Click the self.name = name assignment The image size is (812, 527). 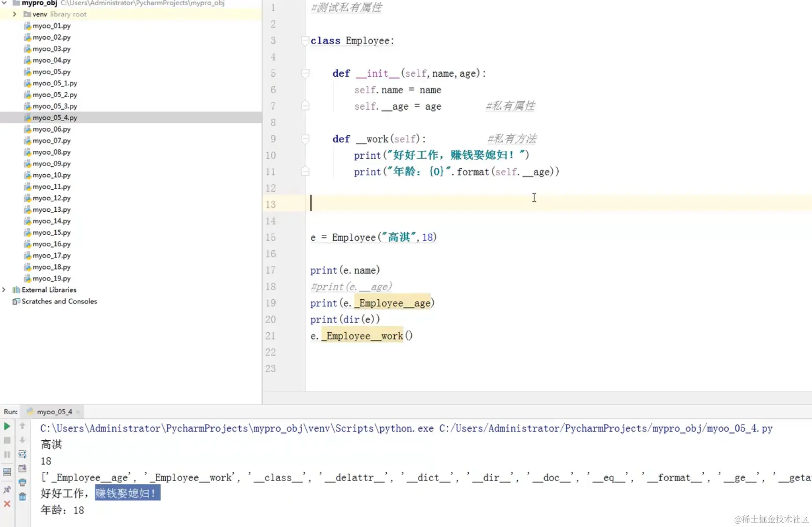398,90
